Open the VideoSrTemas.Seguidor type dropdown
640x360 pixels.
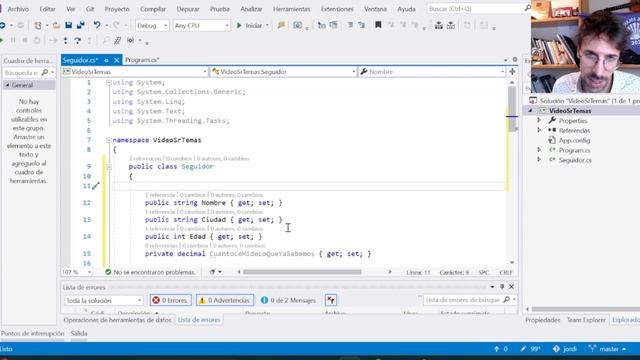284,72
